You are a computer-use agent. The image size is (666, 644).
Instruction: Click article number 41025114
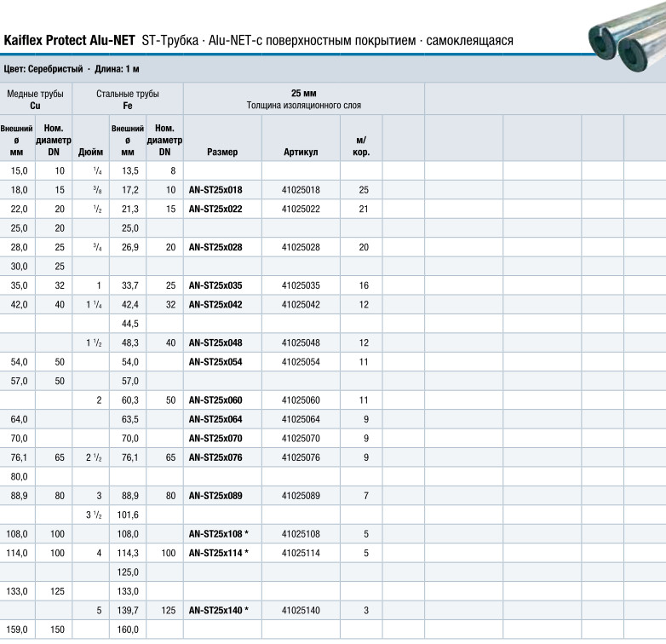(x=301, y=553)
